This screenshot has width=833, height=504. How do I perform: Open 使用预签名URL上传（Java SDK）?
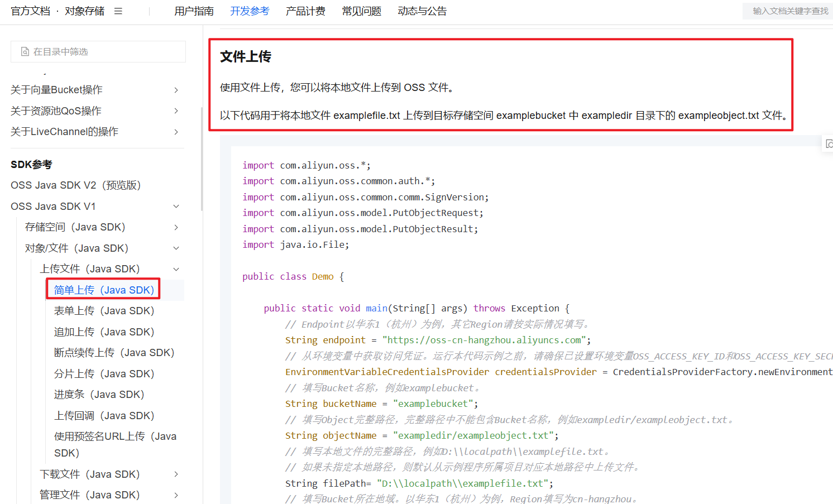(x=115, y=445)
